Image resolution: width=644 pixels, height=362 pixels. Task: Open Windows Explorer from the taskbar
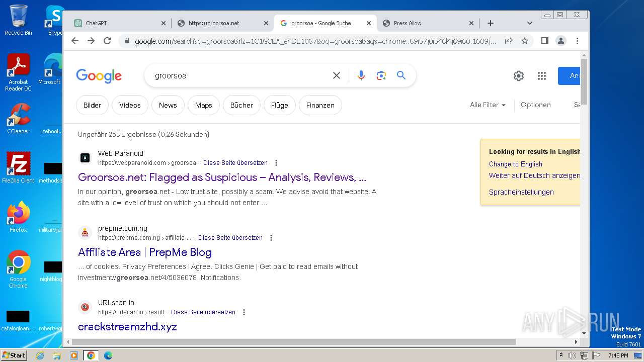[57, 355]
